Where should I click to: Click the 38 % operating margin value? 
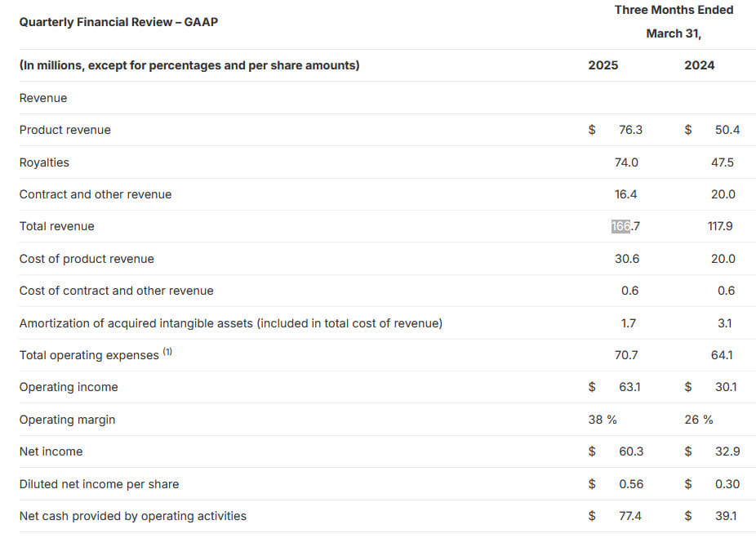point(602,420)
